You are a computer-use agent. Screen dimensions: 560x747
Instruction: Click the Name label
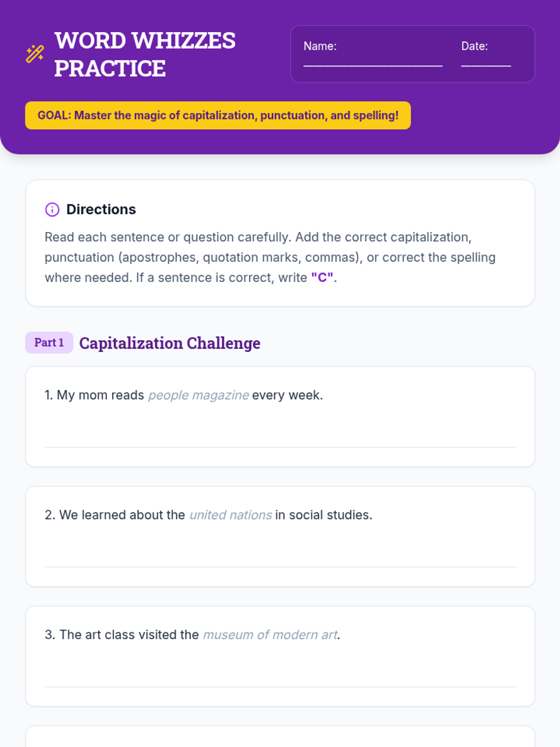(320, 46)
